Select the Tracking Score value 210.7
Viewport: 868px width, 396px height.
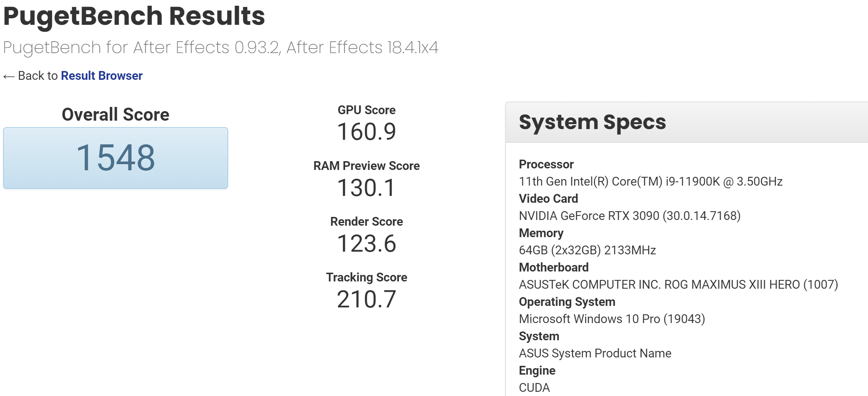(366, 299)
